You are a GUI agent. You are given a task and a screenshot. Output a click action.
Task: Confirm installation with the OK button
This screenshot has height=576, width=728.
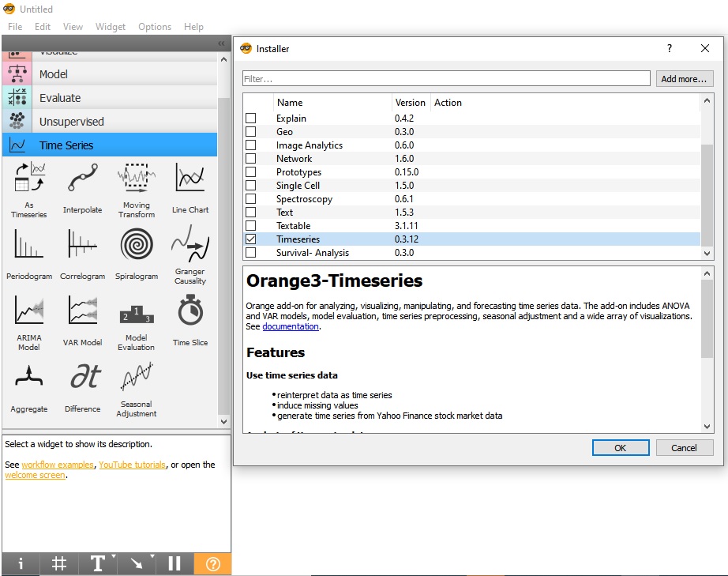point(621,447)
